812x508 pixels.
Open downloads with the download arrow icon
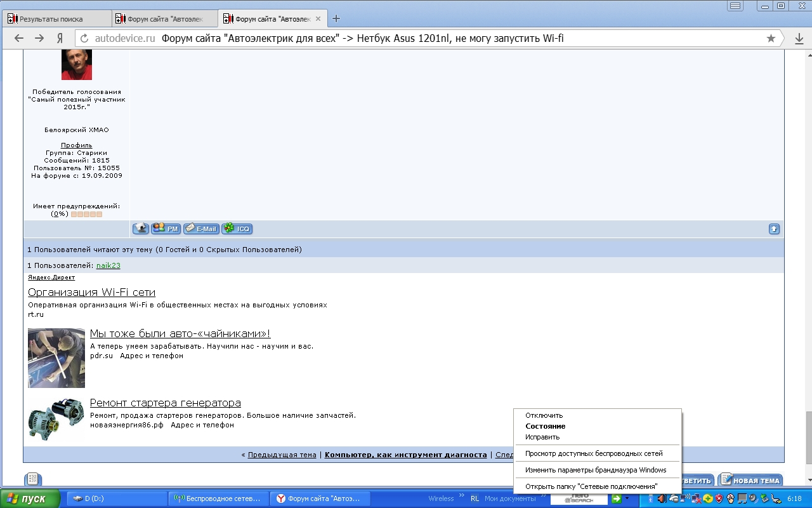(799, 39)
